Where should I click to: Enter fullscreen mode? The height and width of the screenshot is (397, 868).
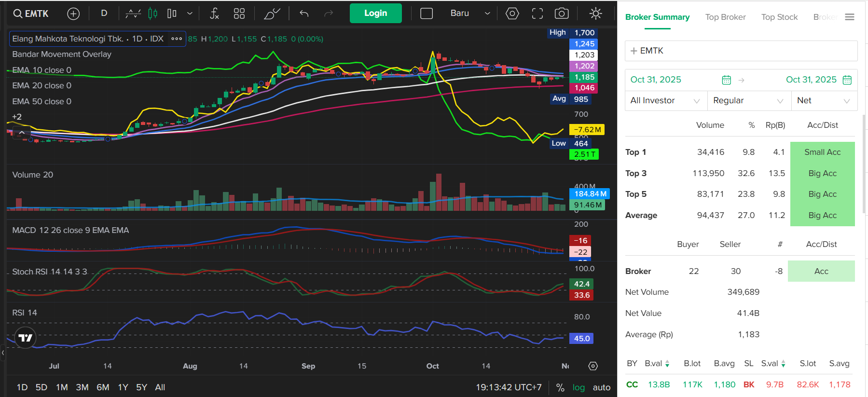[537, 14]
